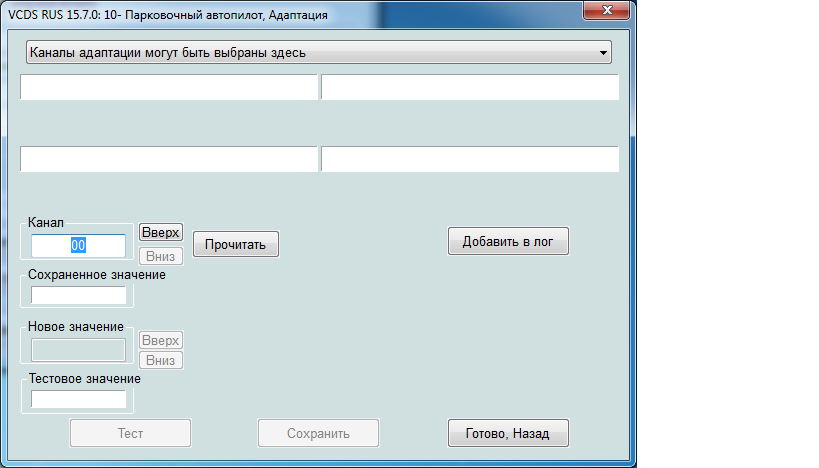Click the upper-left empty display field
This screenshot has height=468, width=819.
169,88
